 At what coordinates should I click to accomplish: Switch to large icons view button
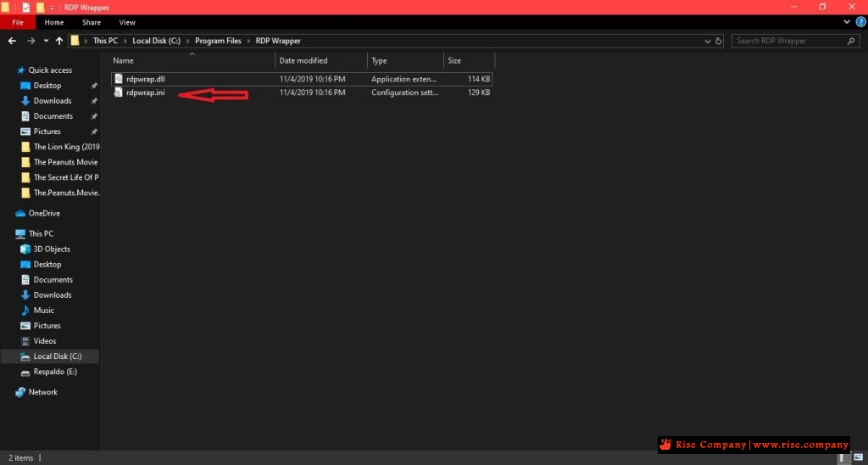pyautogui.click(x=857, y=458)
